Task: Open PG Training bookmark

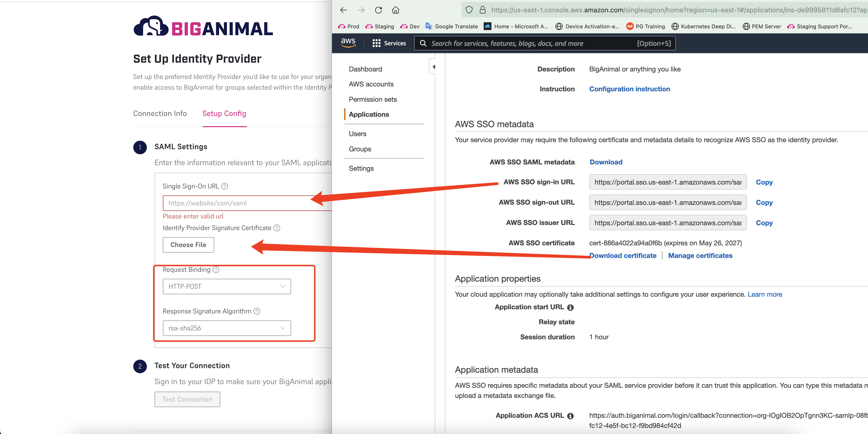Action: 645,26
